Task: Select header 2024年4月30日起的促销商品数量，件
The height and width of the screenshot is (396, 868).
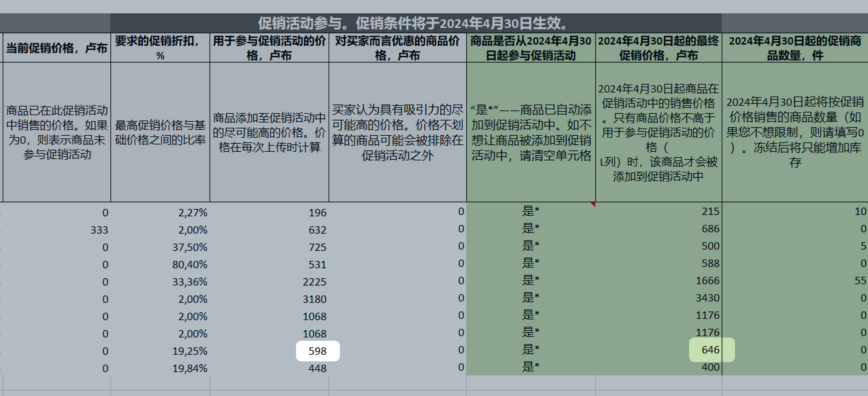Action: (x=795, y=48)
